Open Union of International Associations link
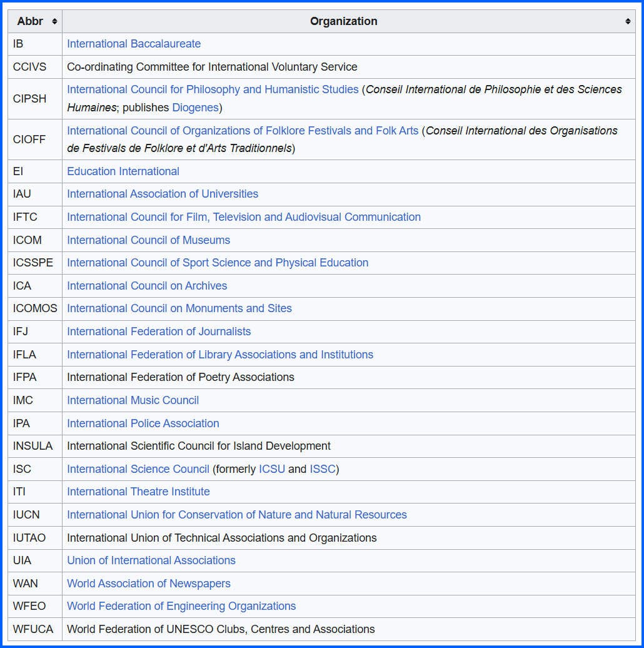The height and width of the screenshot is (648, 644). tap(151, 560)
